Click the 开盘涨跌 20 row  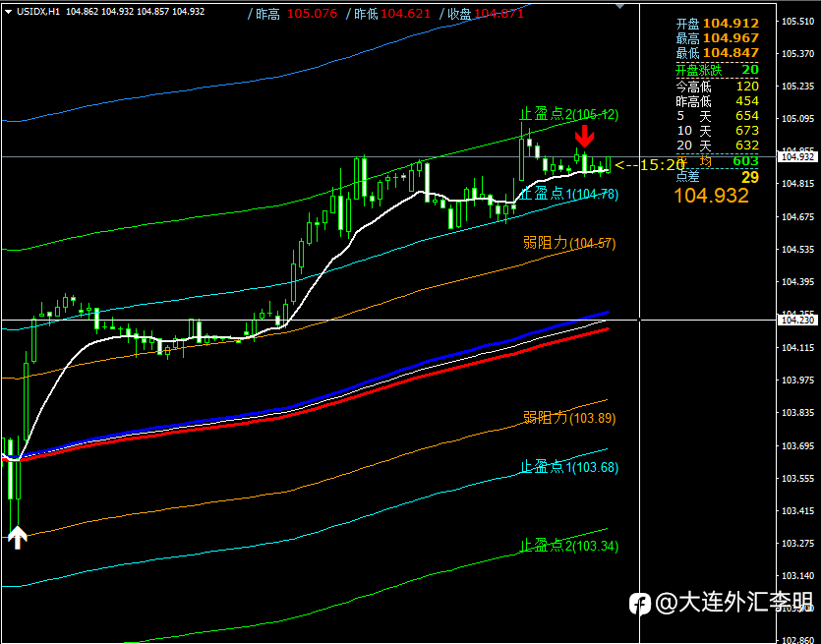point(717,70)
